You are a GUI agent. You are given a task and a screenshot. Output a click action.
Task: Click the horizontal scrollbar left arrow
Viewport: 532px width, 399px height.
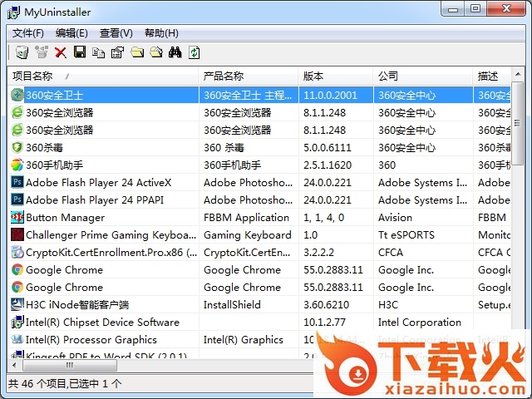14,366
